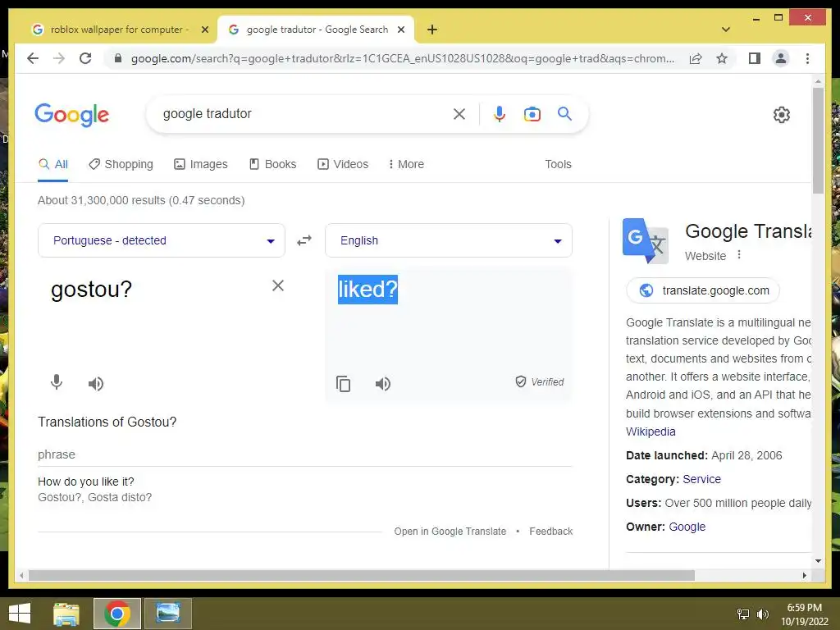
Task: Search by image with the camera icon
Action: [x=532, y=114]
